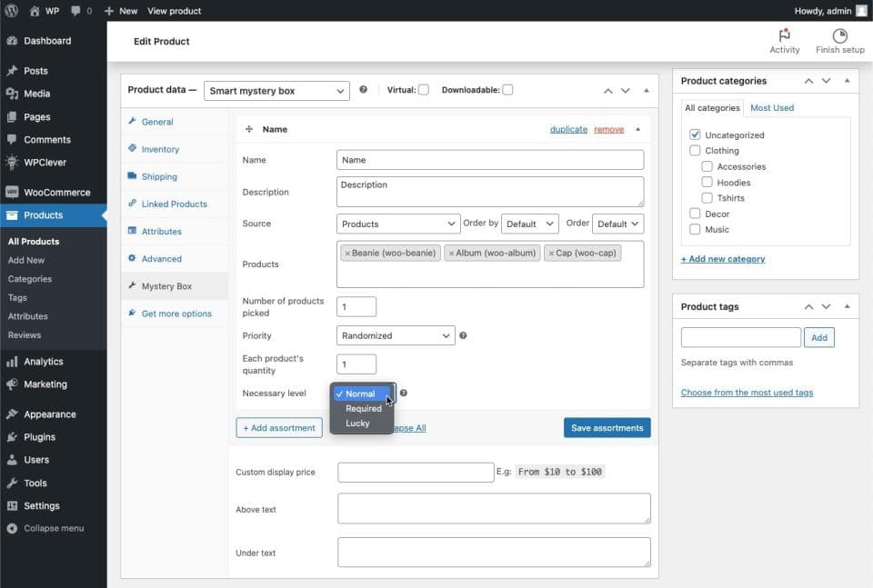Image resolution: width=873 pixels, height=588 pixels.
Task: Uncheck the Uncategorized category
Action: tap(695, 135)
